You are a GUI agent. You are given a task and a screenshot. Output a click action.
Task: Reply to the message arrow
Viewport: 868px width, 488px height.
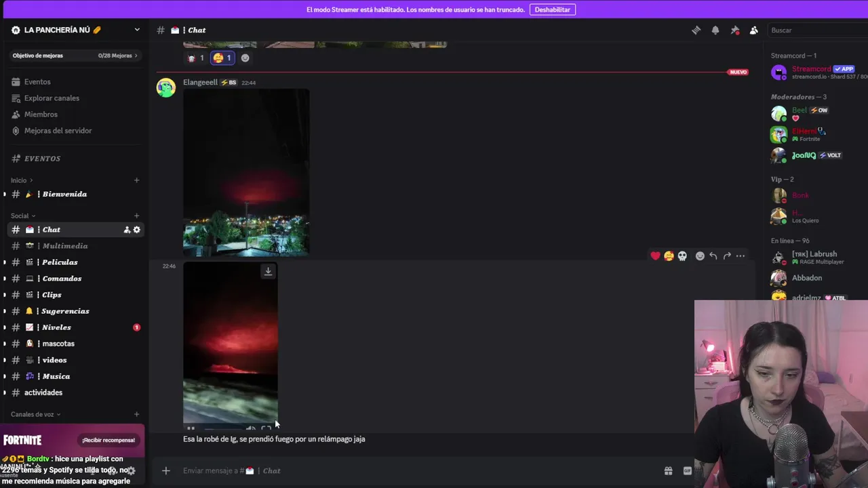(713, 256)
